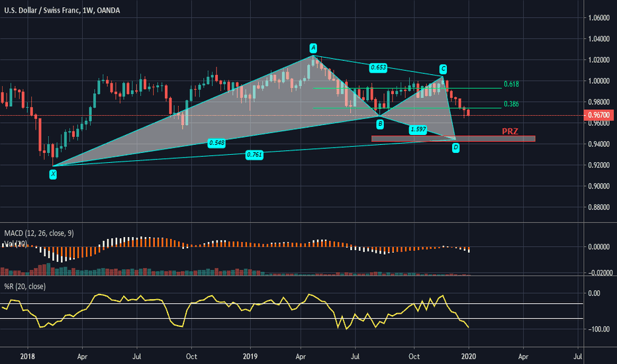Screen dimensions: 617x364
Task: Open the %R (20, close) indicator legend
Action: point(24,285)
